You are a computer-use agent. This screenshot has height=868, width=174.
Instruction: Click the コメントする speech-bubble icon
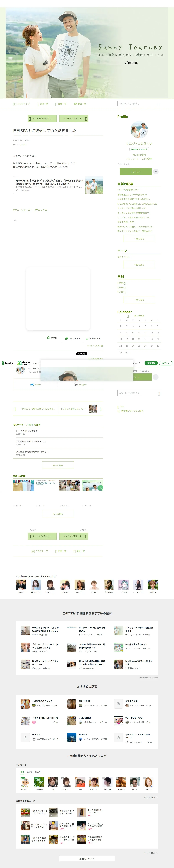pyautogui.click(x=67, y=338)
